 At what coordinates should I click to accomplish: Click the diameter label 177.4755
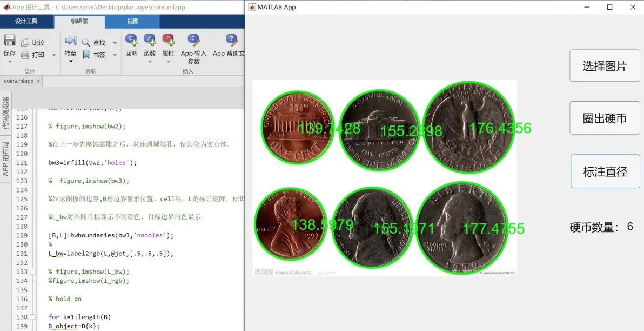(494, 228)
